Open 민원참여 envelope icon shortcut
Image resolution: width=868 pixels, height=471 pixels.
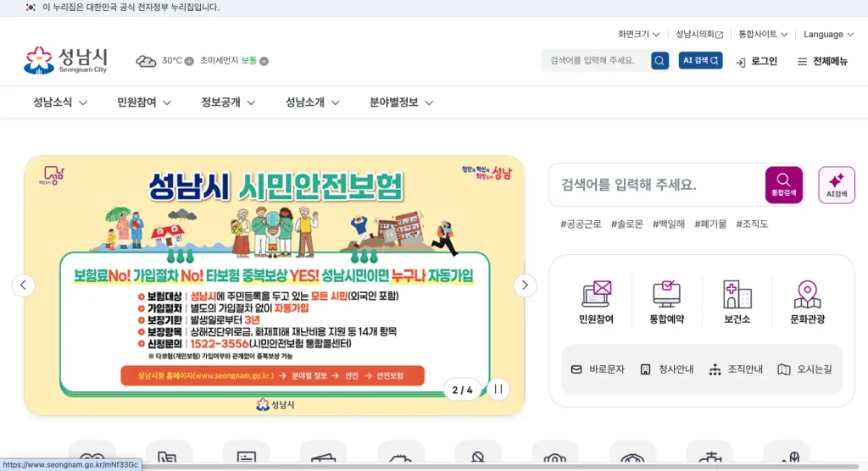click(x=596, y=302)
